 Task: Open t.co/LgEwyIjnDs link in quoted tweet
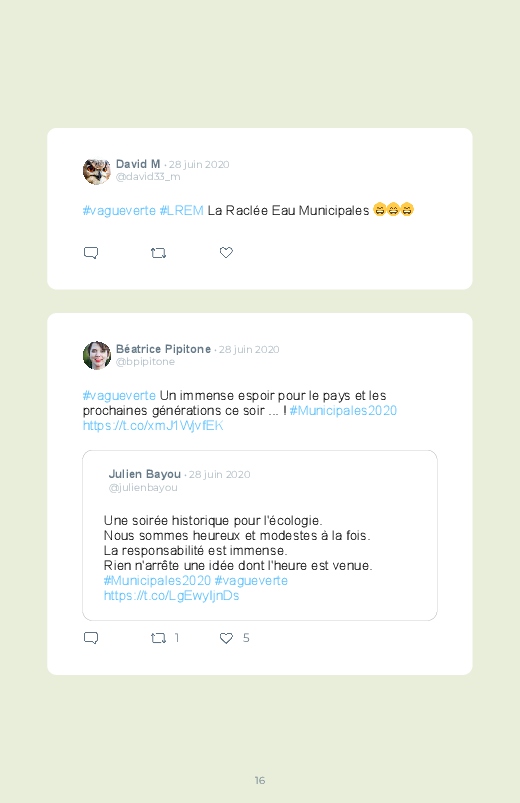pos(171,596)
